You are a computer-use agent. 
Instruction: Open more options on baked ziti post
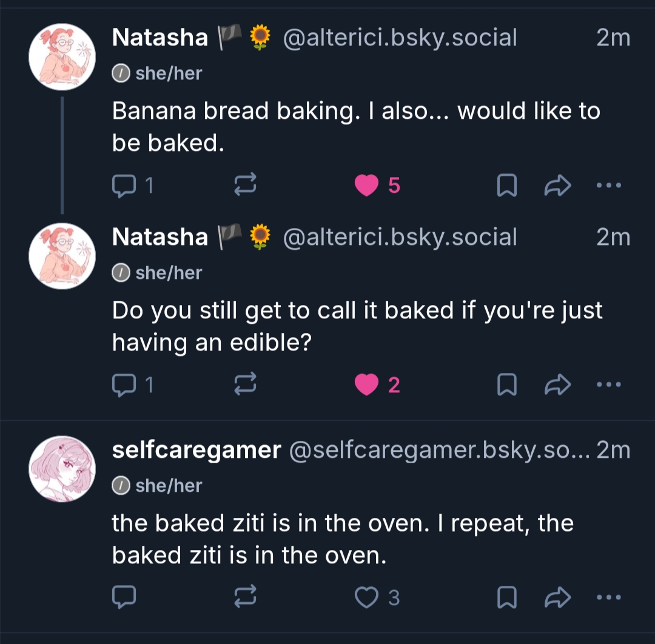609,598
